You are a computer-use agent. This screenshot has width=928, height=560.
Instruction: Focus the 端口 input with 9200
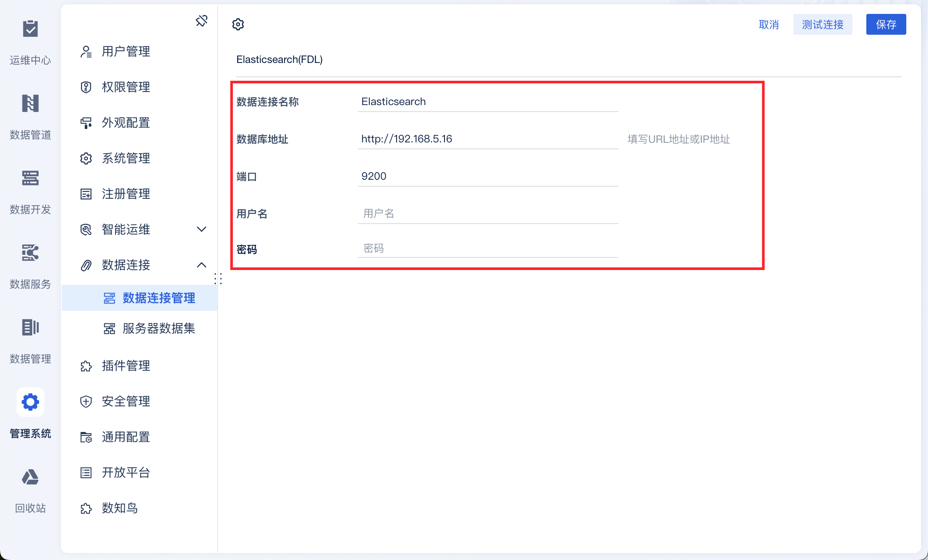(488, 177)
